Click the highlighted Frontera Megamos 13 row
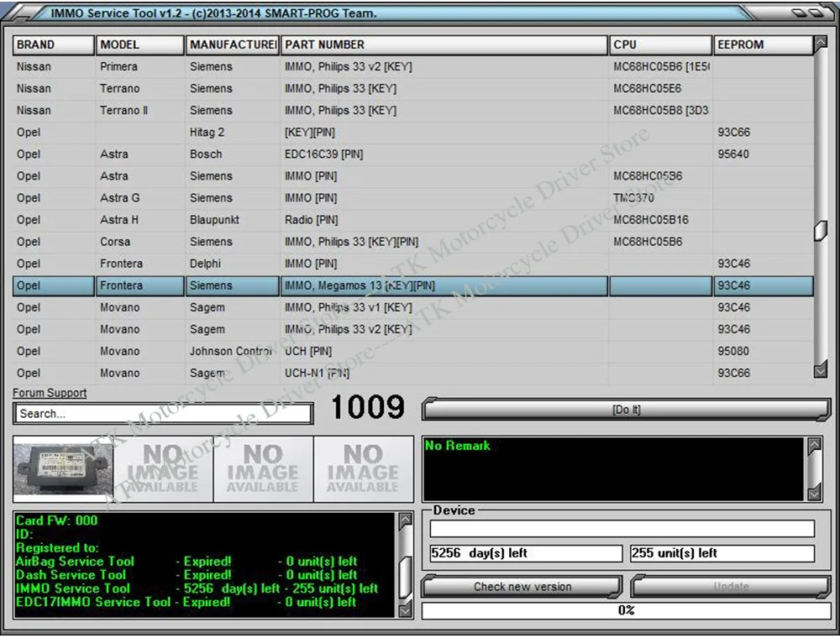 pyautogui.click(x=412, y=285)
